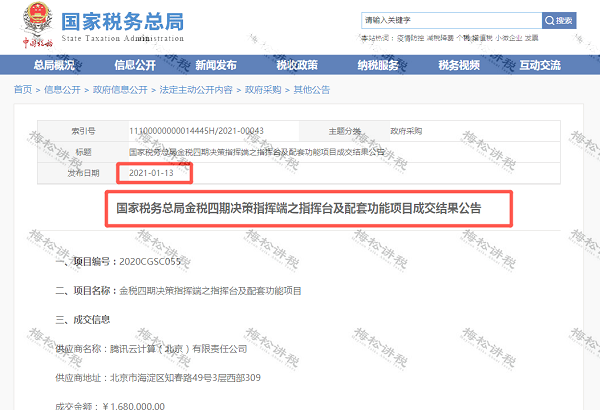Screen dimensions: 600x410
Task: Click the magnifier 搜索 search button
Action: pos(558,20)
